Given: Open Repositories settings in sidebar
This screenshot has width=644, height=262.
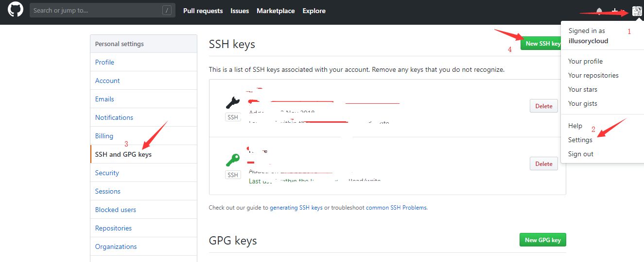Looking at the screenshot, I should point(143,228).
